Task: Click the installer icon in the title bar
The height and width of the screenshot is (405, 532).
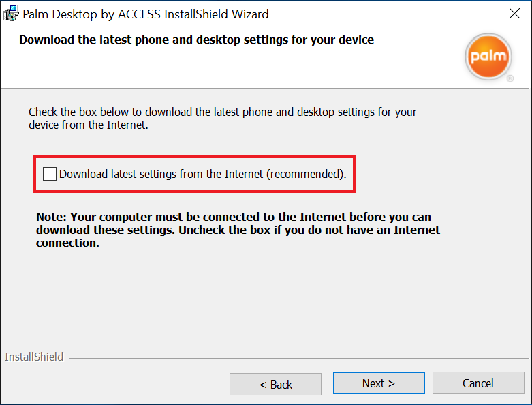Action: click(x=11, y=14)
